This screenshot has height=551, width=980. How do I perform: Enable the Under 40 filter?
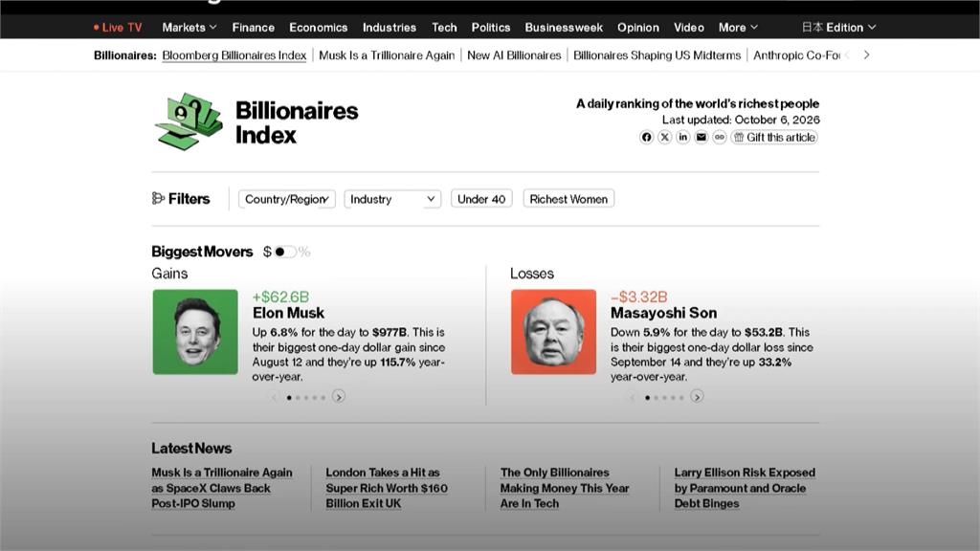click(x=481, y=199)
